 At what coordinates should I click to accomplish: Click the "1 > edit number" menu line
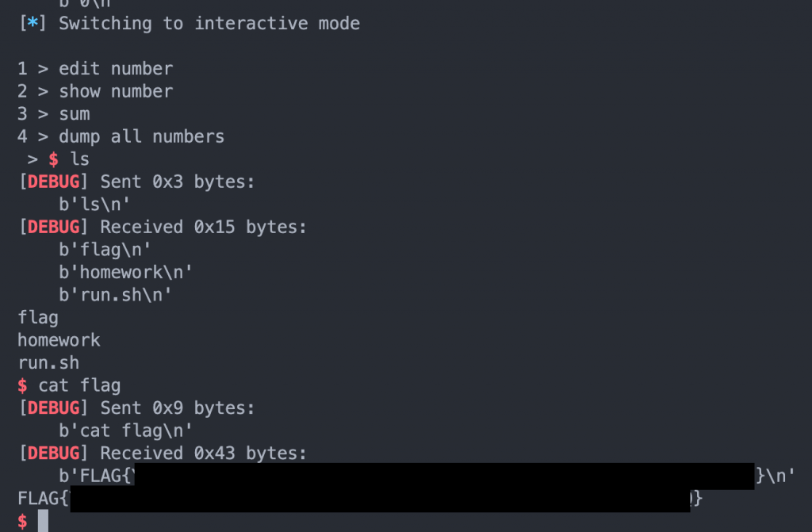point(95,69)
